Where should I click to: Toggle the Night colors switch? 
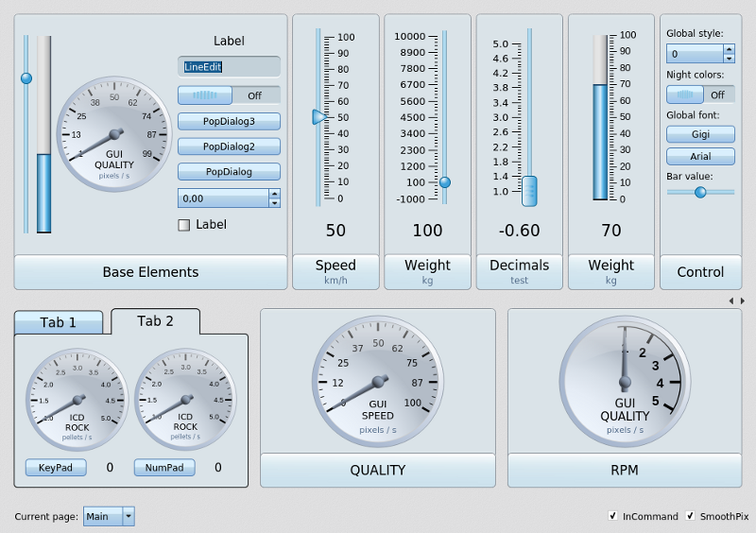[x=700, y=95]
